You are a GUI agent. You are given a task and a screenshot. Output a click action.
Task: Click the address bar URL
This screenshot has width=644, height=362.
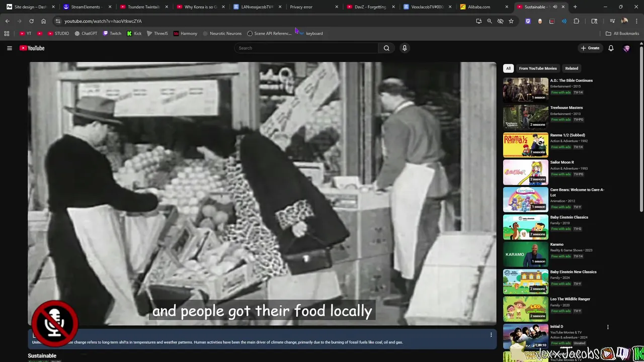[103, 21]
